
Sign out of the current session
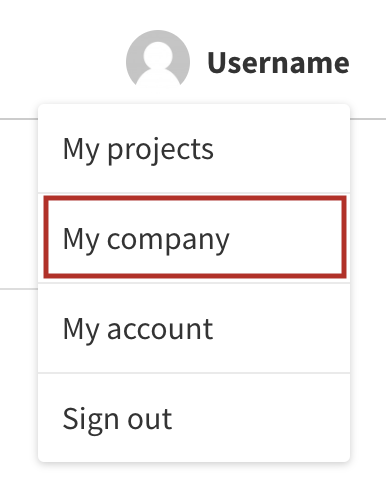click(x=194, y=418)
